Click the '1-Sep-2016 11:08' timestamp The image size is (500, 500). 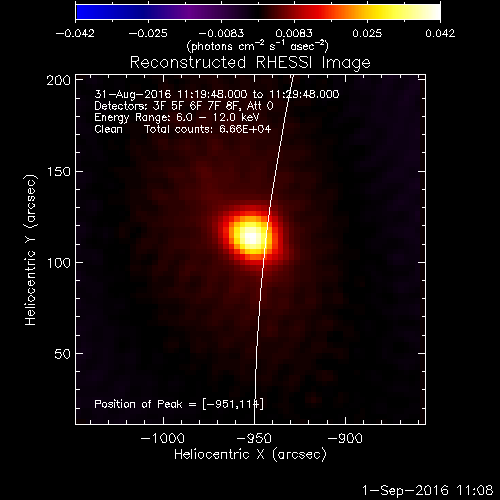pyautogui.click(x=428, y=490)
